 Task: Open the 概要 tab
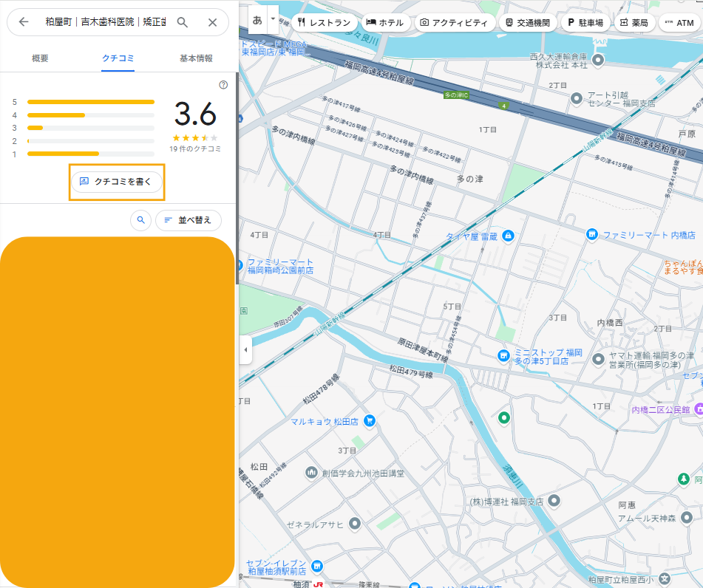point(40,58)
